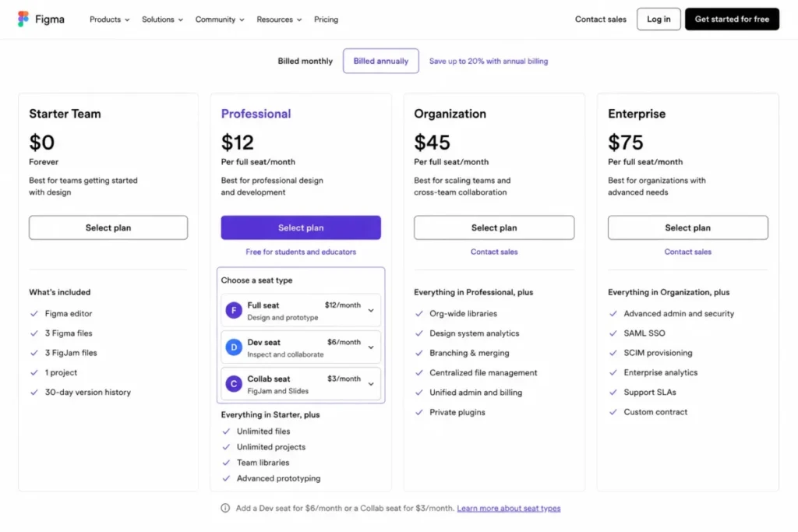Click the checkmark next to Enterprise analytics
This screenshot has height=532, width=798.
coord(613,373)
